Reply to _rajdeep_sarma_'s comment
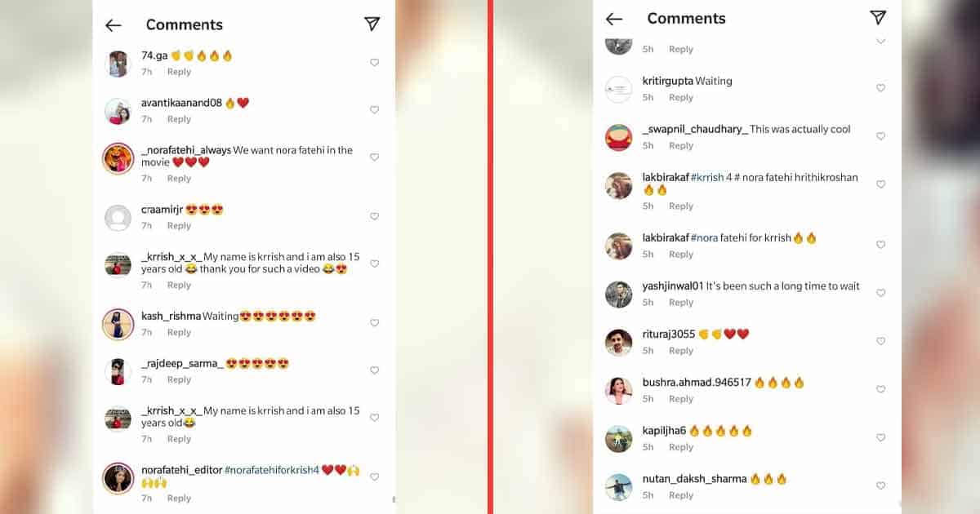This screenshot has width=980, height=514. (x=179, y=379)
